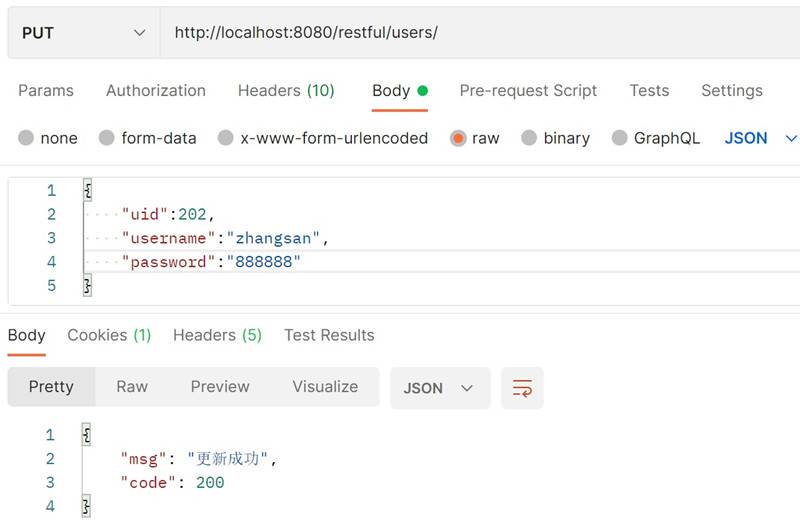Image resolution: width=800 pixels, height=532 pixels.
Task: Open the Tests tab
Action: click(649, 90)
